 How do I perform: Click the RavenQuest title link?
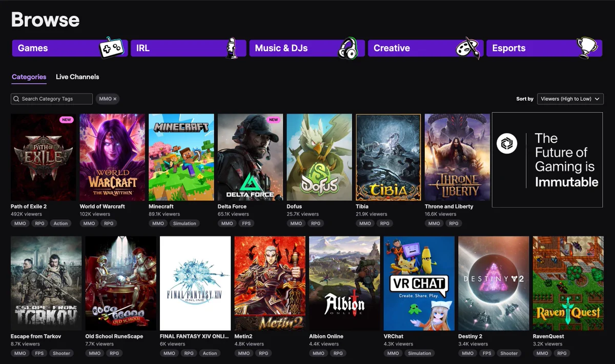click(548, 336)
